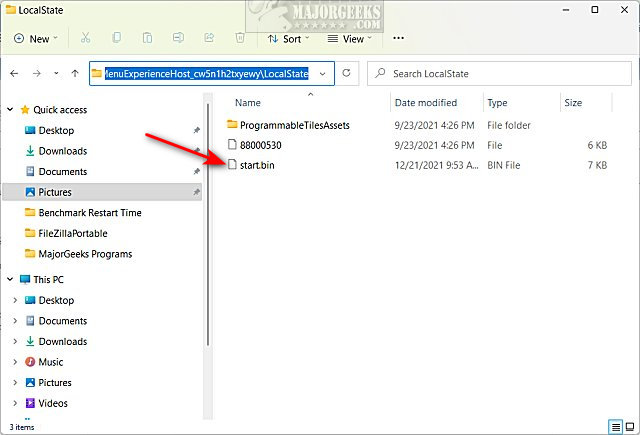Sort by the Type column header
This screenshot has width=640, height=435.
pyautogui.click(x=497, y=103)
